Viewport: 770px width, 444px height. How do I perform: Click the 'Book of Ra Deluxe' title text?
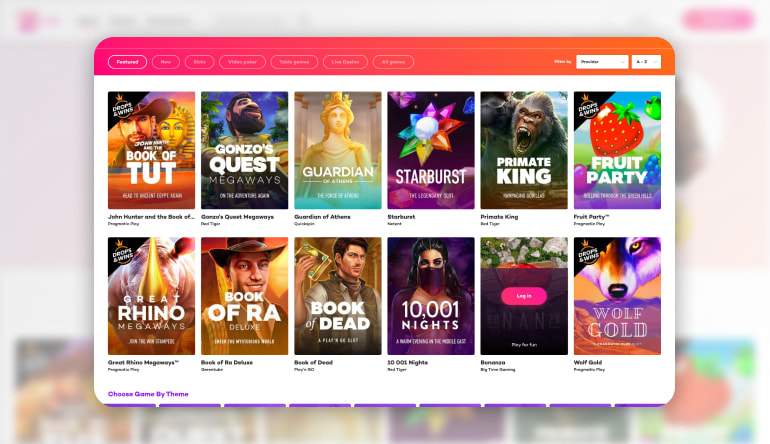click(x=227, y=362)
